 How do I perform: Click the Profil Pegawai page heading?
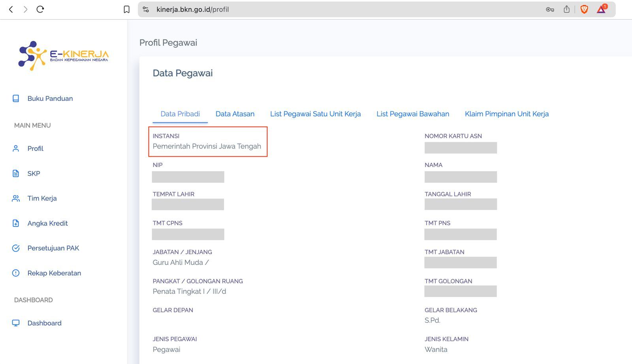(168, 43)
